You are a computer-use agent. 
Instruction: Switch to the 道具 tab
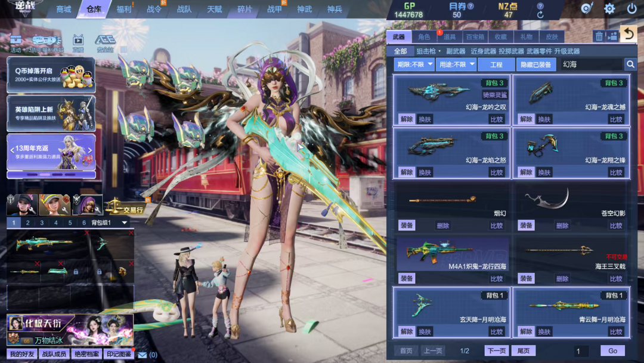(450, 36)
